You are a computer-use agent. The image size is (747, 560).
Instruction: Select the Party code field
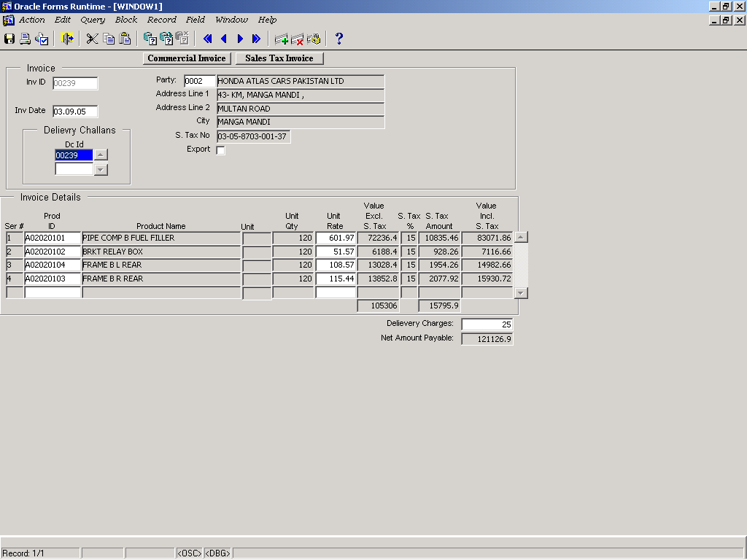[200, 81]
